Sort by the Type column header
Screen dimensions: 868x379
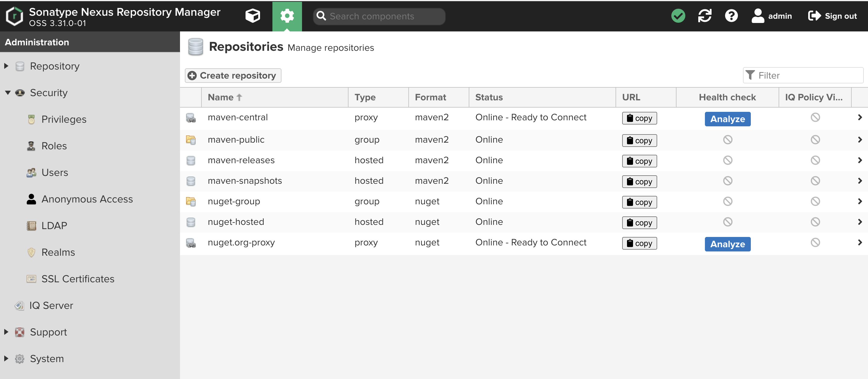pyautogui.click(x=378, y=97)
